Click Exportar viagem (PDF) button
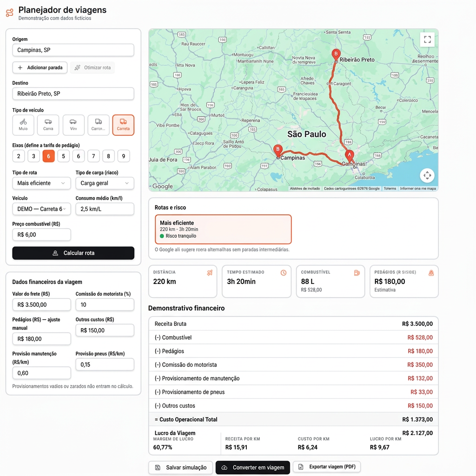Image resolution: width=476 pixels, height=476 pixels. coord(327,467)
